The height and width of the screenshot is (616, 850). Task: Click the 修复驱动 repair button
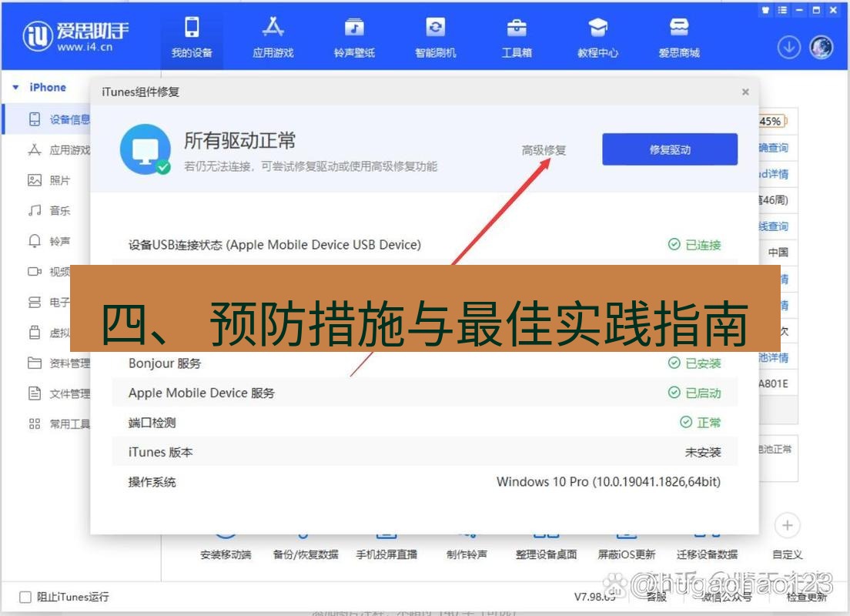pos(668,149)
